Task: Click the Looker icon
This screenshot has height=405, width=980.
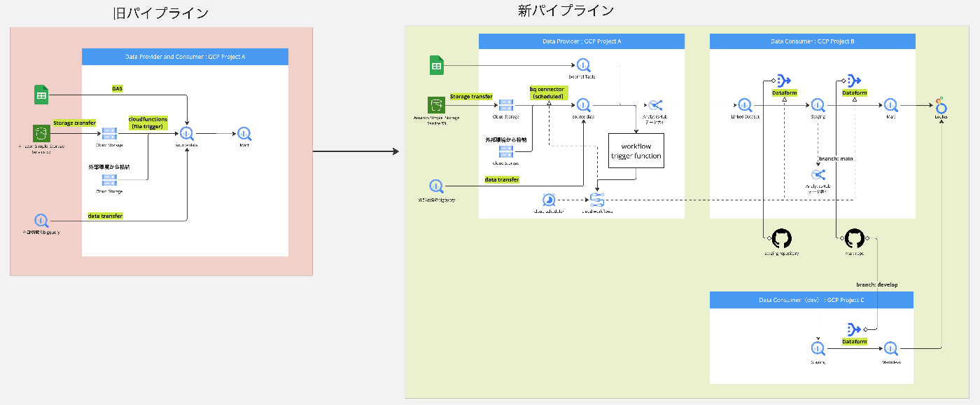Action: (941, 106)
